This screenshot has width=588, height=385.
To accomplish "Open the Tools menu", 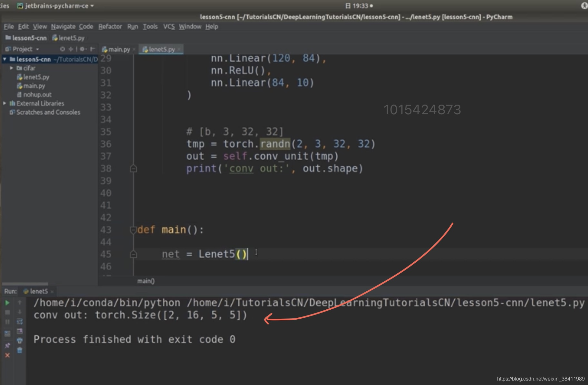I will click(x=150, y=26).
